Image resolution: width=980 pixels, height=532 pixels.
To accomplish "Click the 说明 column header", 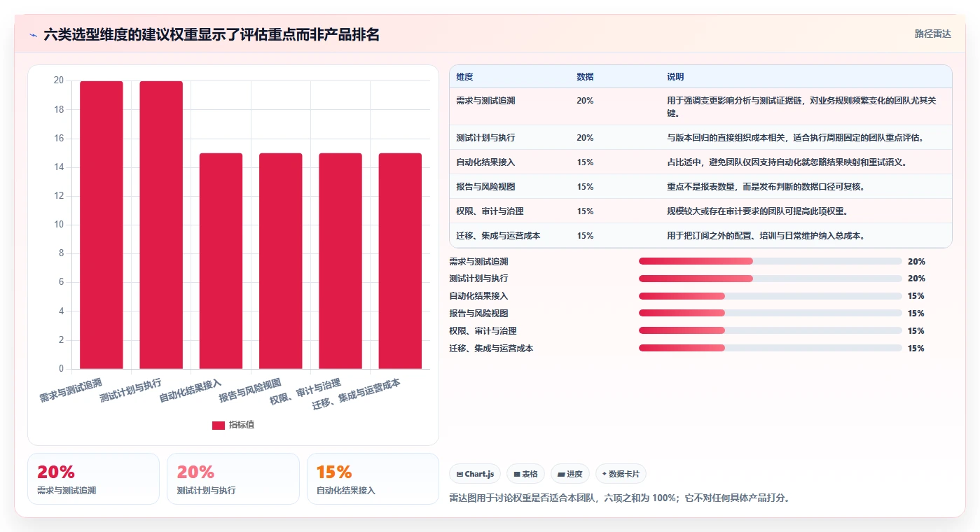I will pos(675,77).
